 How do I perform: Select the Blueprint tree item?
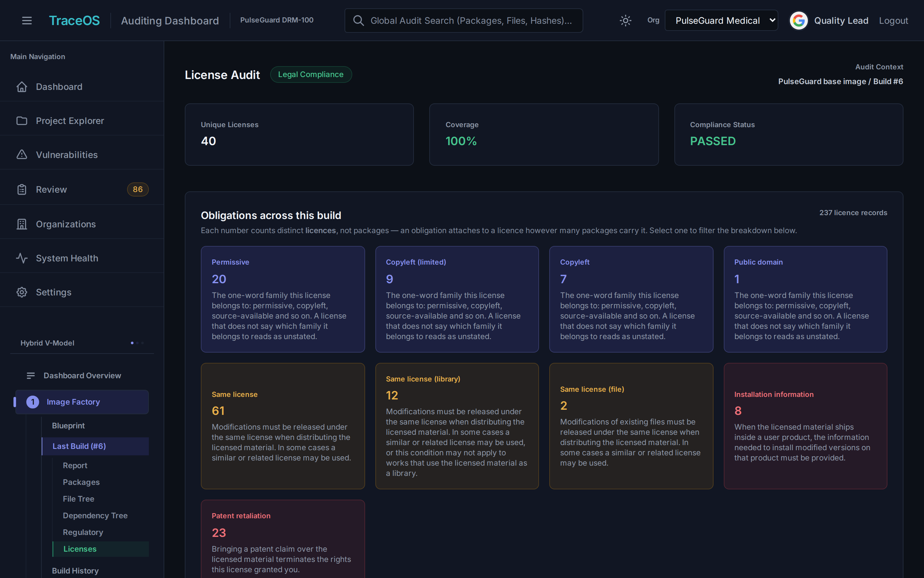point(95,426)
